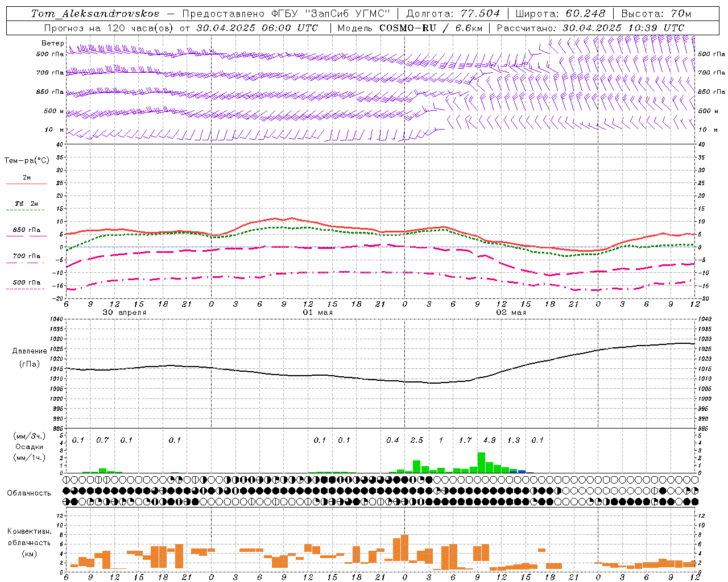
Task: Click the 01 мая date label
Action: tap(317, 312)
